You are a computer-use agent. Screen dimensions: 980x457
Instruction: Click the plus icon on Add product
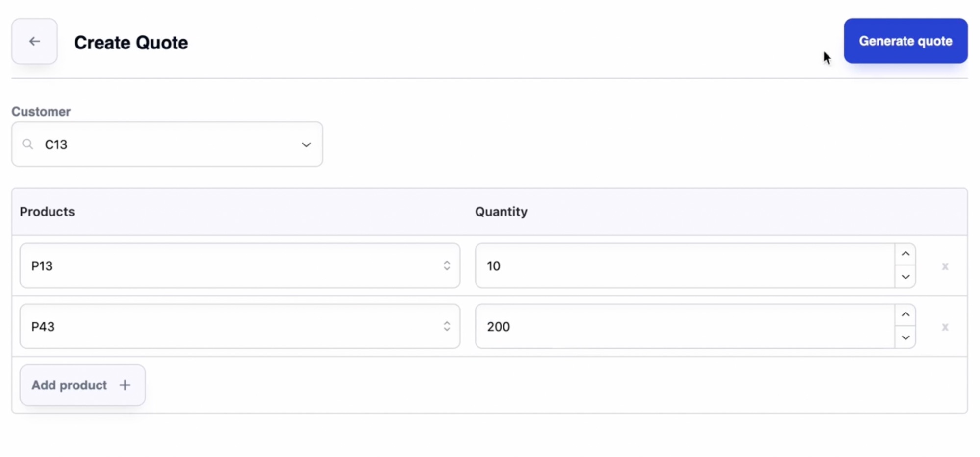click(x=125, y=385)
